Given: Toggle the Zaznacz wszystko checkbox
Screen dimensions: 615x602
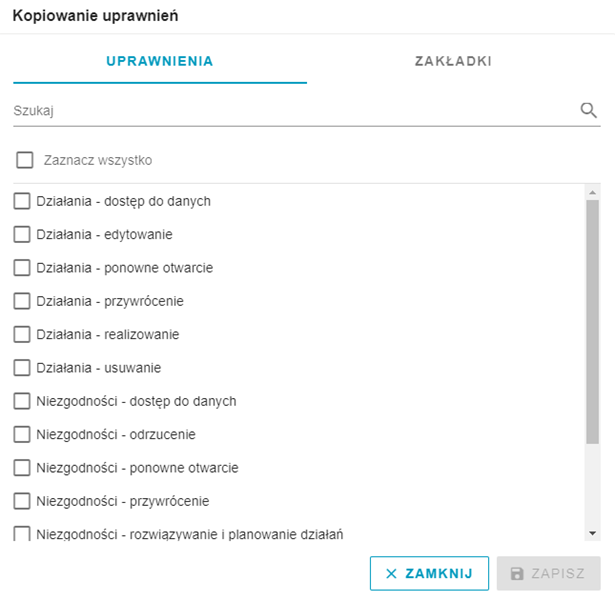Looking at the screenshot, I should (x=25, y=160).
